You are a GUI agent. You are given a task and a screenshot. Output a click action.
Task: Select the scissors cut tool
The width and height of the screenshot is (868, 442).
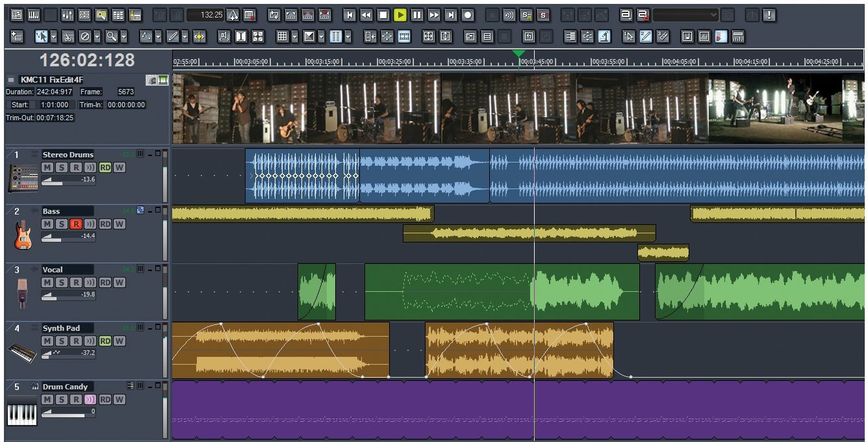[x=68, y=36]
